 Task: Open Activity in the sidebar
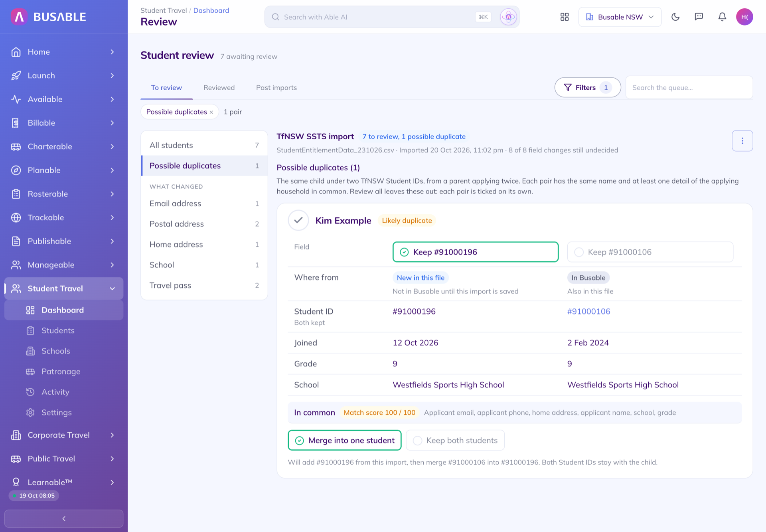pos(64,392)
